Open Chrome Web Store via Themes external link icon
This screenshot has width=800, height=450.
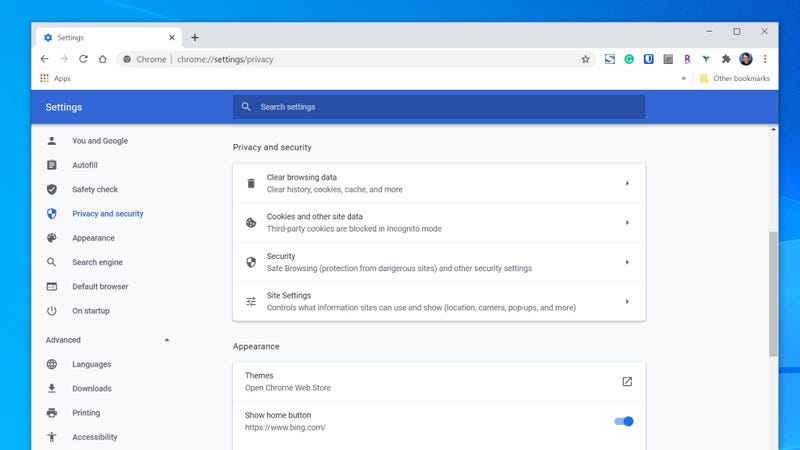(x=627, y=381)
